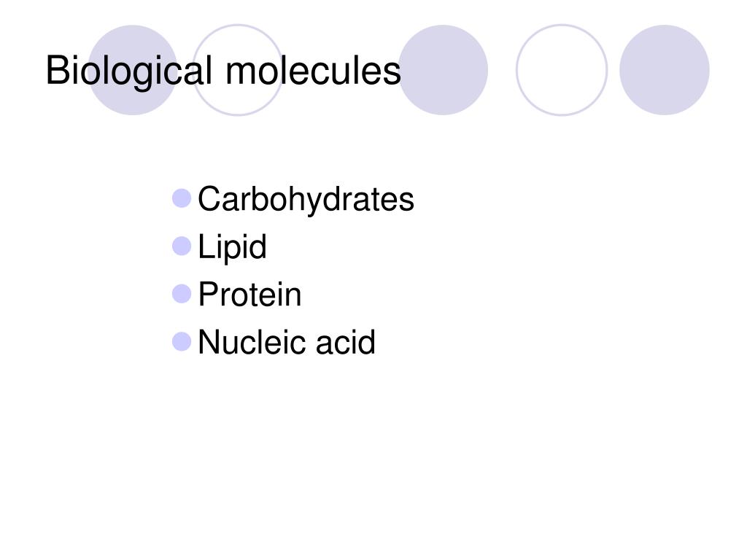Image resolution: width=747 pixels, height=560 pixels.
Task: Select the Carbohydrates bullet text
Action: point(306,200)
